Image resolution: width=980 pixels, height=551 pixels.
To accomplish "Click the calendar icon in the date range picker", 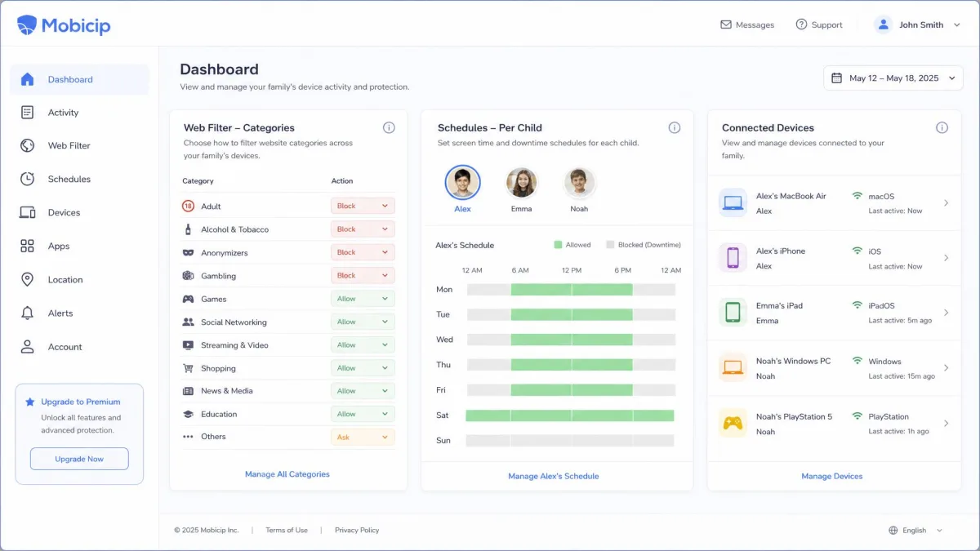I will click(836, 78).
